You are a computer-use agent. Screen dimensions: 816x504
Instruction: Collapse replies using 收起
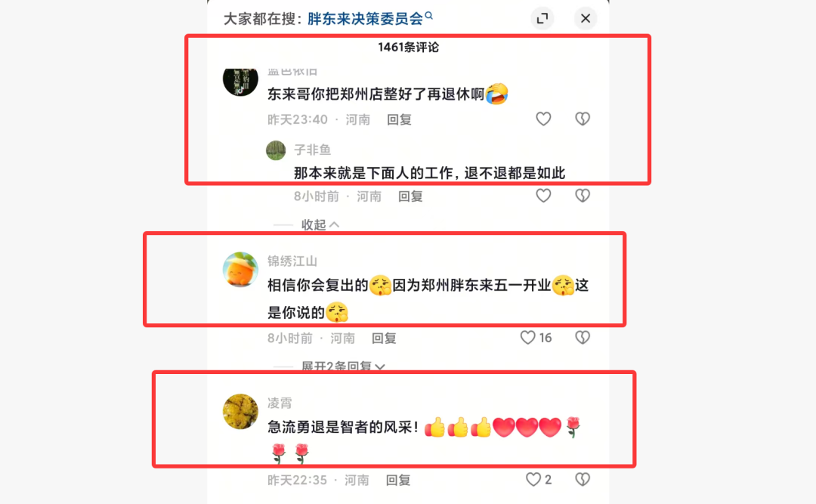320,224
